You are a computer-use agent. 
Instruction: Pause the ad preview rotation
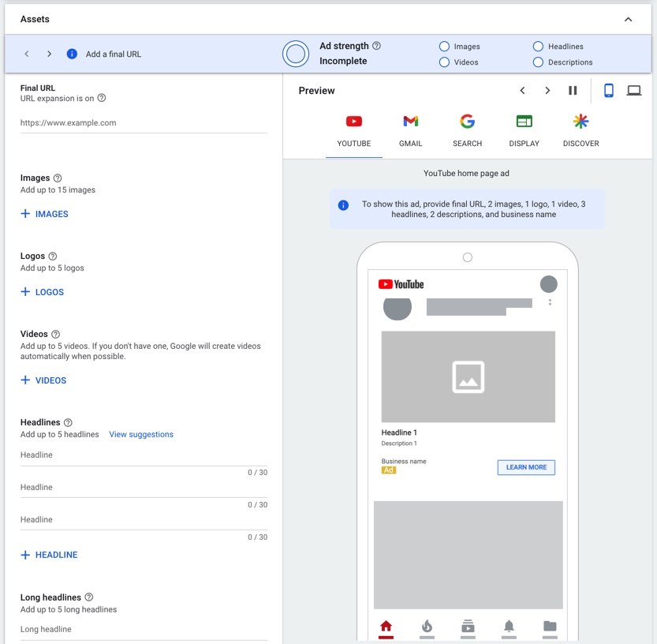click(x=573, y=91)
